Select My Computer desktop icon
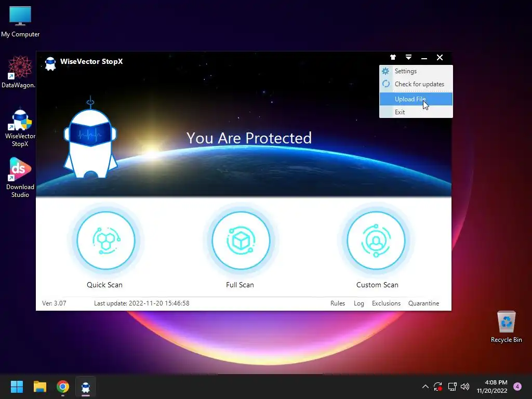 20,22
